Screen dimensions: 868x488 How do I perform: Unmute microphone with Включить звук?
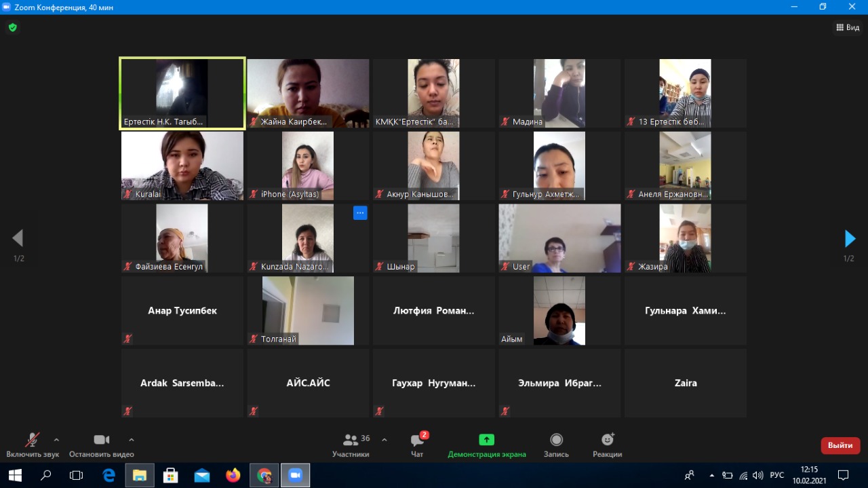(x=32, y=440)
